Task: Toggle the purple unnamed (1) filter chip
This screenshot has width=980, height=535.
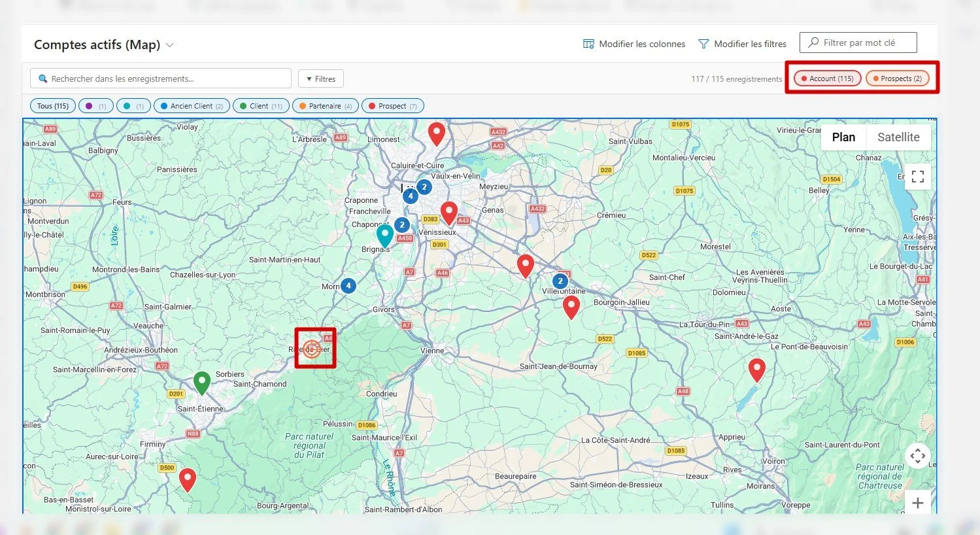Action: [96, 106]
